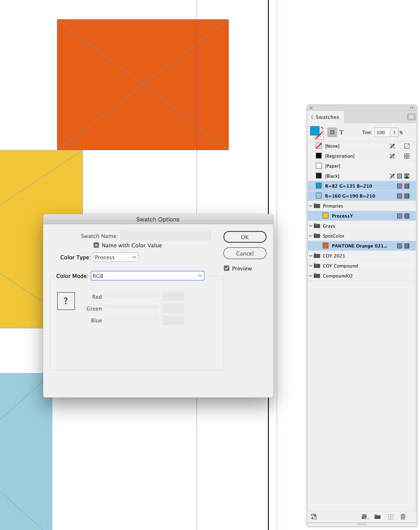Image resolution: width=420 pixels, height=530 pixels.
Task: Collapse the COY 2021 group
Action: (x=311, y=255)
